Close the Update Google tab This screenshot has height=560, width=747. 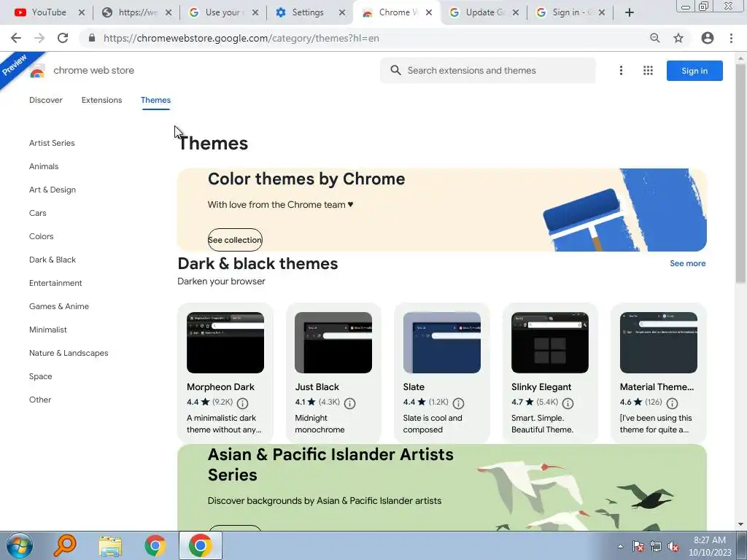tap(516, 12)
